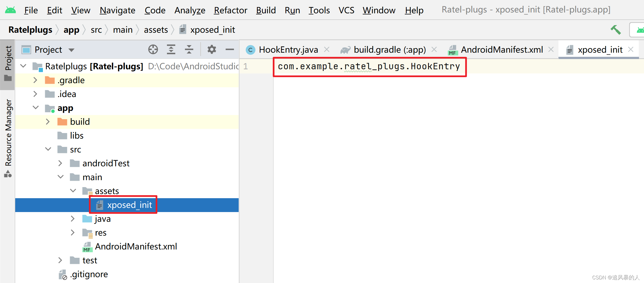The image size is (644, 283).
Task: Close the AndroidManifest.xml tab
Action: coord(551,49)
